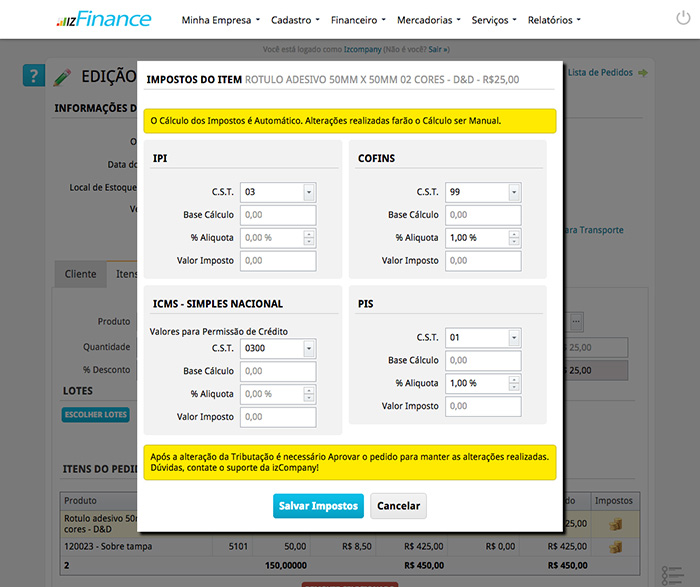The image size is (700, 587).
Task: Click the Salvar Impostos button
Action: 317,506
